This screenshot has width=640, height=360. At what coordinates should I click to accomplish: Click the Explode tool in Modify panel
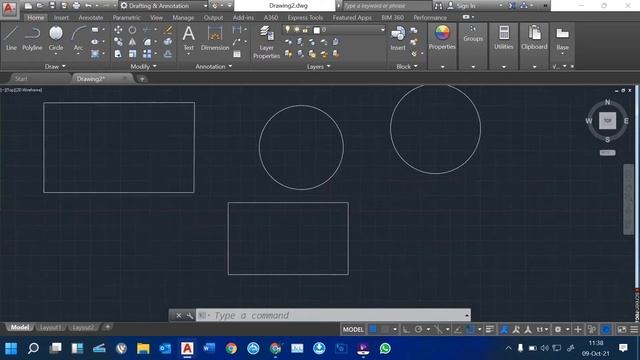click(168, 42)
